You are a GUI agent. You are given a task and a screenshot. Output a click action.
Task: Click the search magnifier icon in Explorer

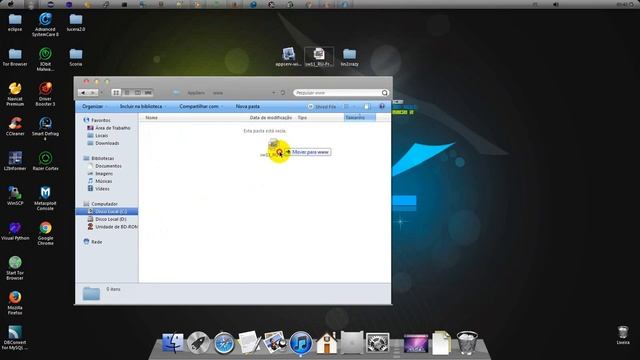[384, 93]
